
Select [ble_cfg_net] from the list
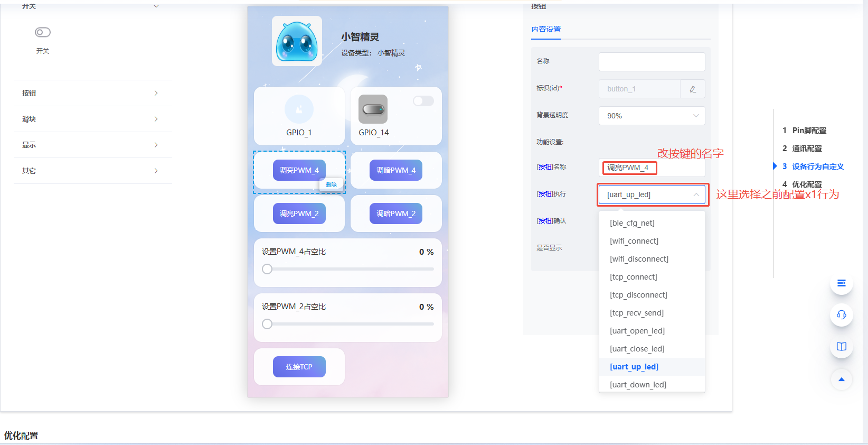652,223
